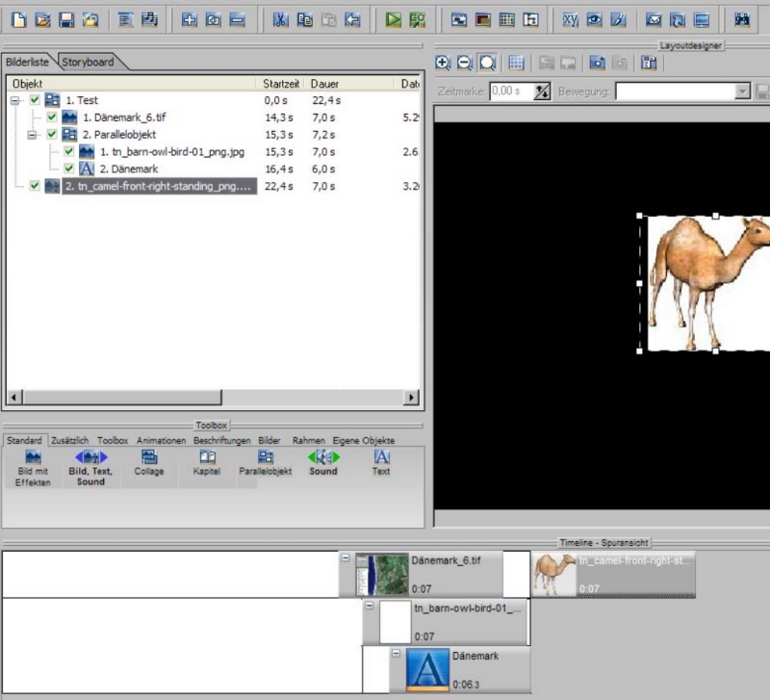Select the Kapitel object in Toolbox

point(207,463)
